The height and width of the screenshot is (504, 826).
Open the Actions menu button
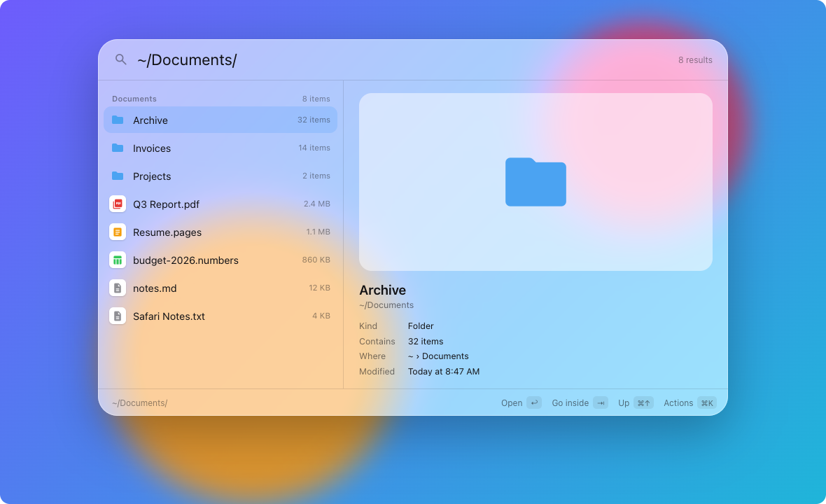pos(689,403)
